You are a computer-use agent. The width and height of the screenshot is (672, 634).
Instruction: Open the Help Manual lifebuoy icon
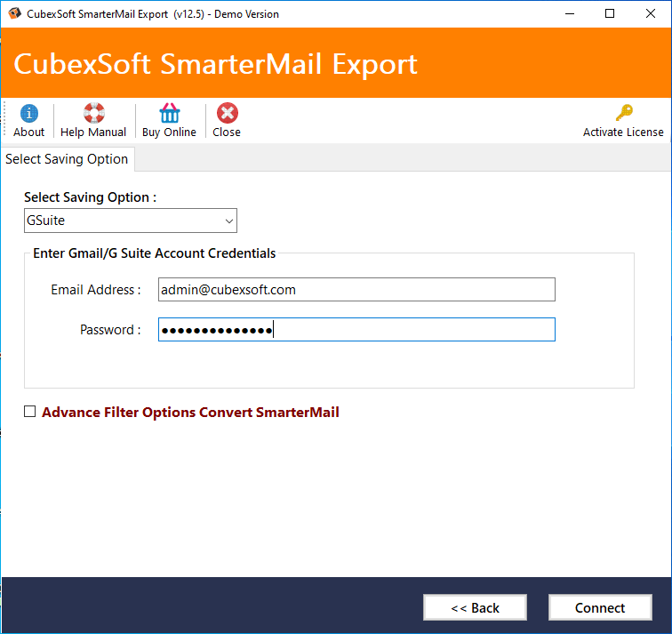click(x=94, y=113)
